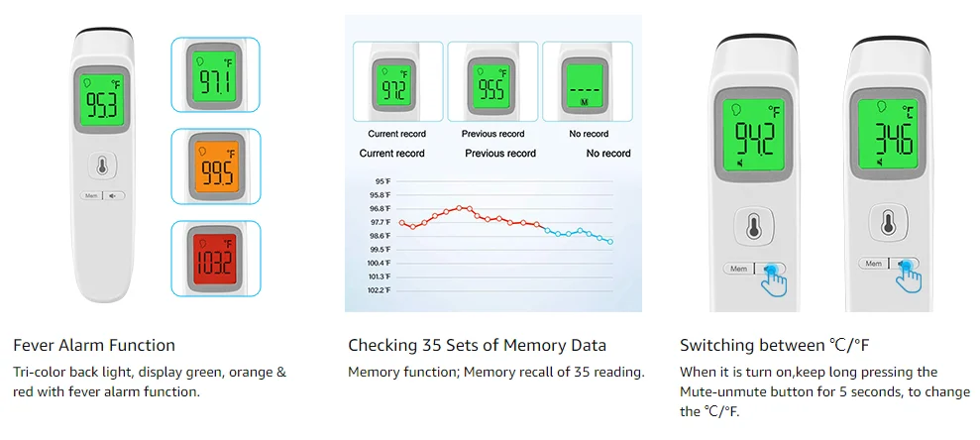This screenshot has height=440, width=980.
Task: Click the pointing hand on the Fahrenheit thermometer
Action: point(774,281)
